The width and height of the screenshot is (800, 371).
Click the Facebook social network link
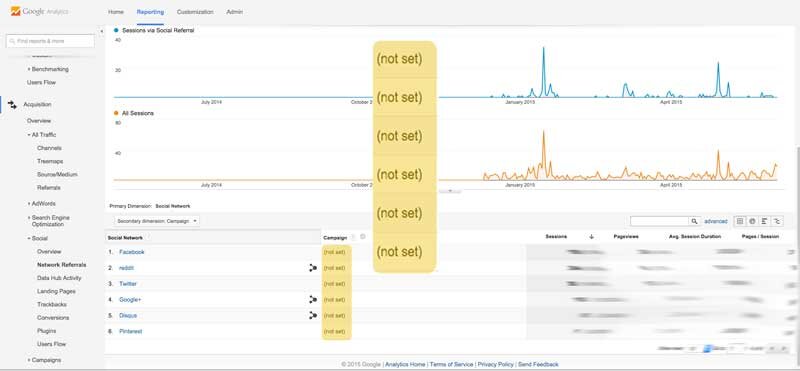click(132, 252)
